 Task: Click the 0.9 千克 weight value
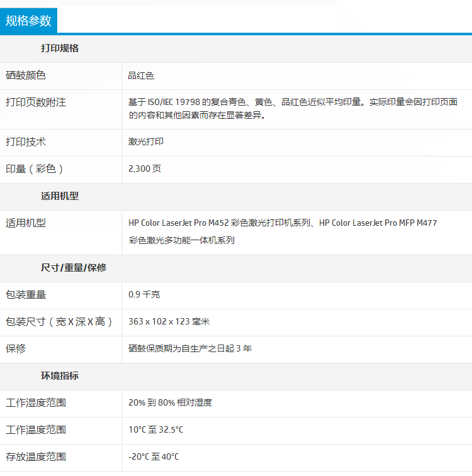144,294
